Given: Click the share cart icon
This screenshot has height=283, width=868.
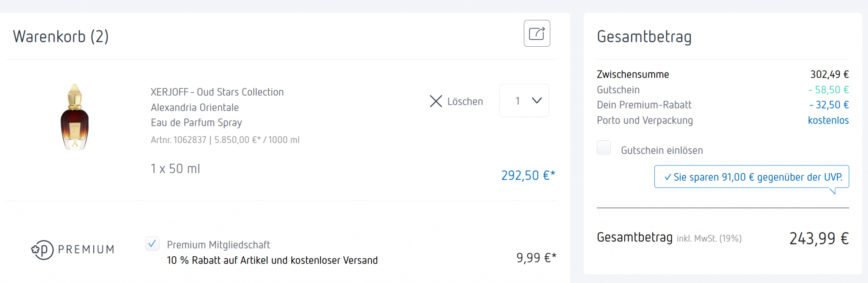Looking at the screenshot, I should point(537,33).
